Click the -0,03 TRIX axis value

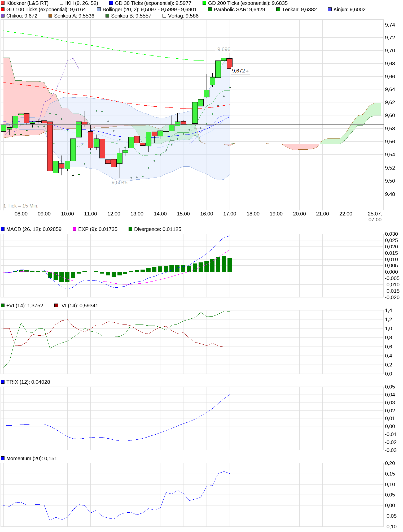[x=391, y=450]
